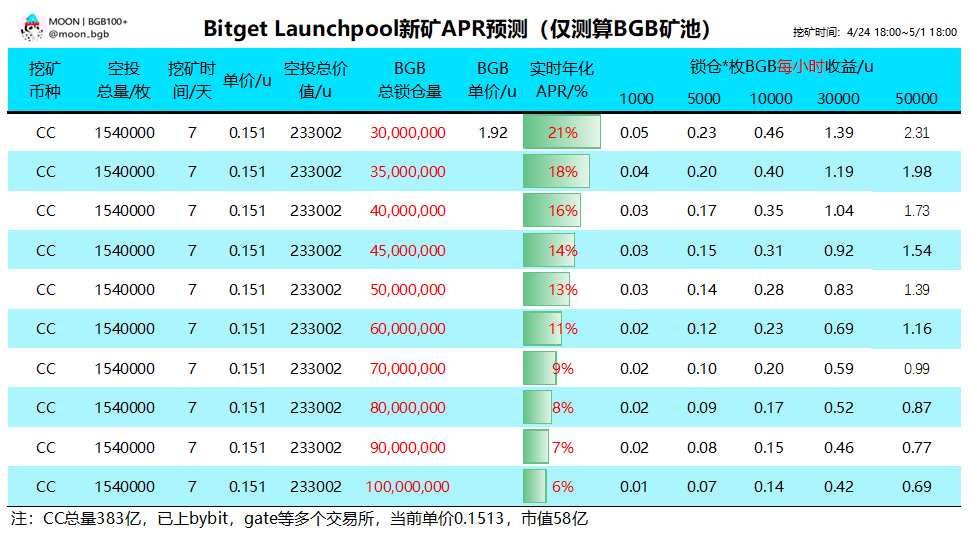Click the MOON avatar logo

(31, 28)
